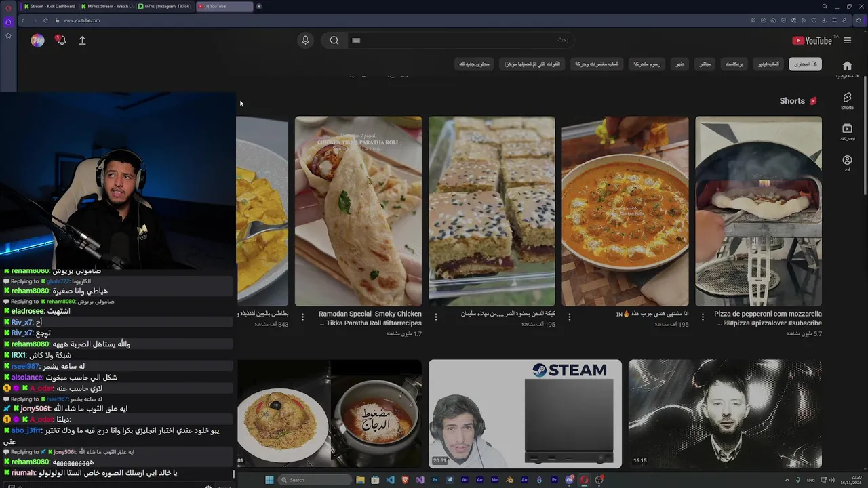Open Subscriptions in the YouTube sidebar

[847, 131]
